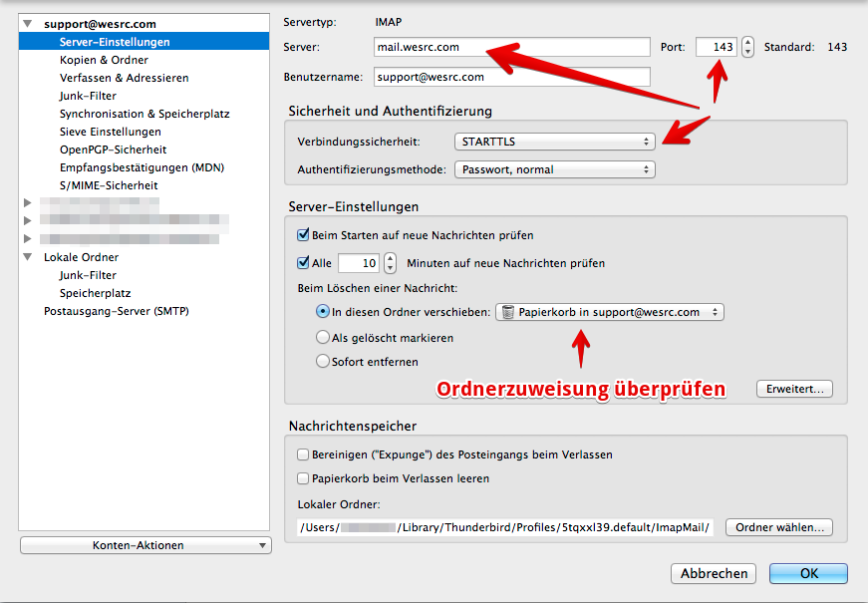Select In diesen Ordner verschieben radio

(323, 311)
